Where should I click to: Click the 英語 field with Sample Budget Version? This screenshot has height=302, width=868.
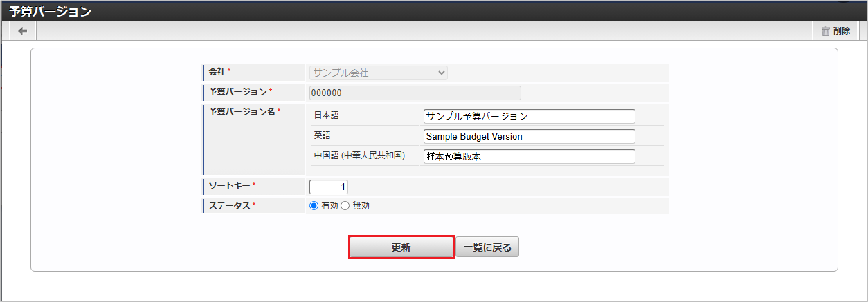[529, 136]
